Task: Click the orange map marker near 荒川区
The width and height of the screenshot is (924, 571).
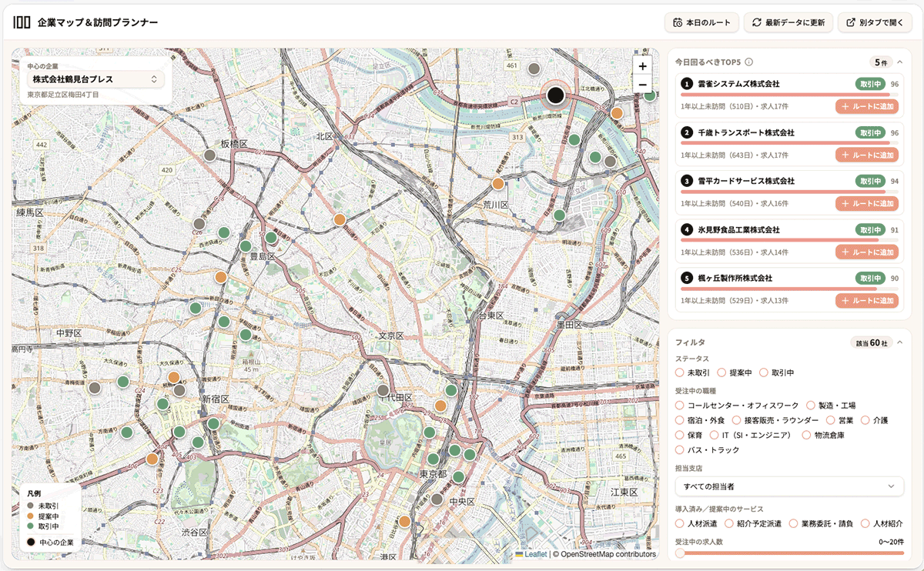Action: coord(498,184)
